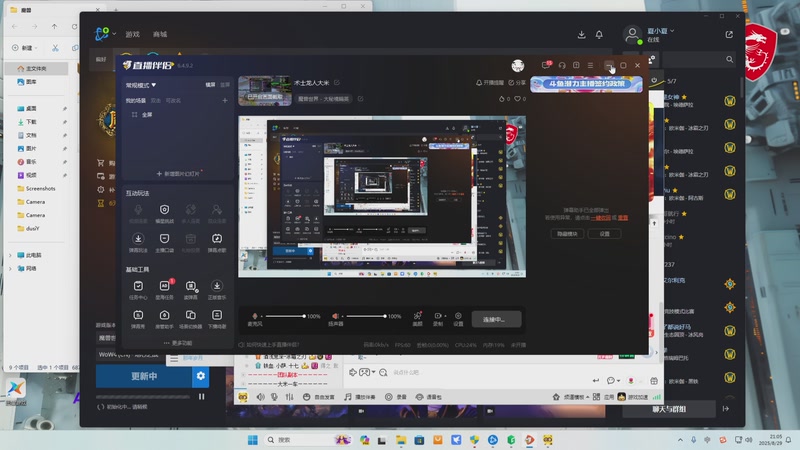
Task: Mute the 扬声器 speaker icon in 直播伴侣
Action: click(335, 316)
